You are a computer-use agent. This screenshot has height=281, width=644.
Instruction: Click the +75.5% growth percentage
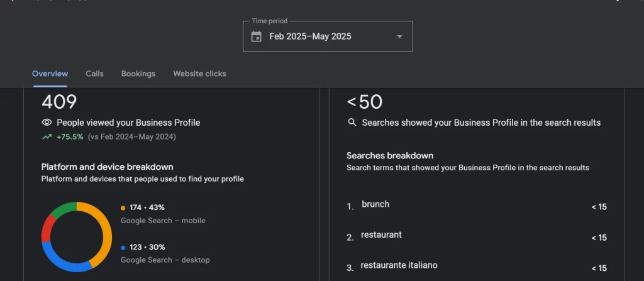click(70, 136)
